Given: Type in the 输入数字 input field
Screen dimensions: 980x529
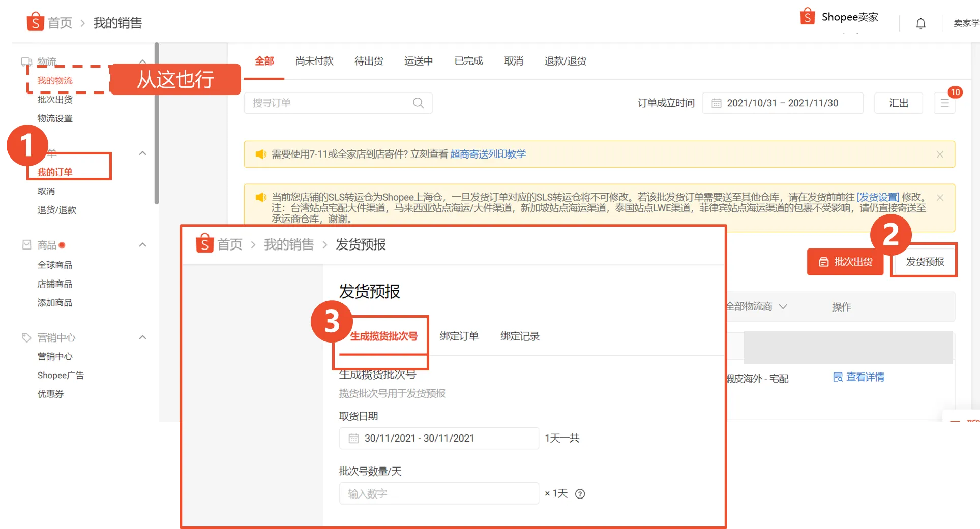Looking at the screenshot, I should 438,493.
